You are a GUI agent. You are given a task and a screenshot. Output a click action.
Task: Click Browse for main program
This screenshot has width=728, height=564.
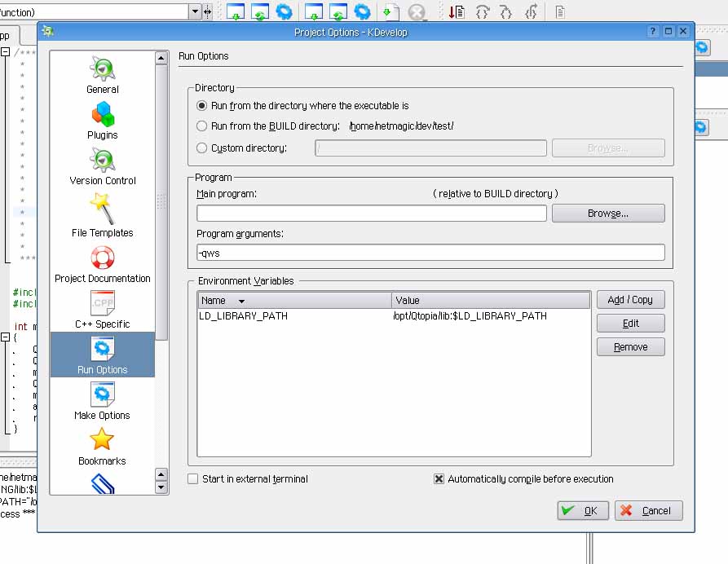(607, 213)
